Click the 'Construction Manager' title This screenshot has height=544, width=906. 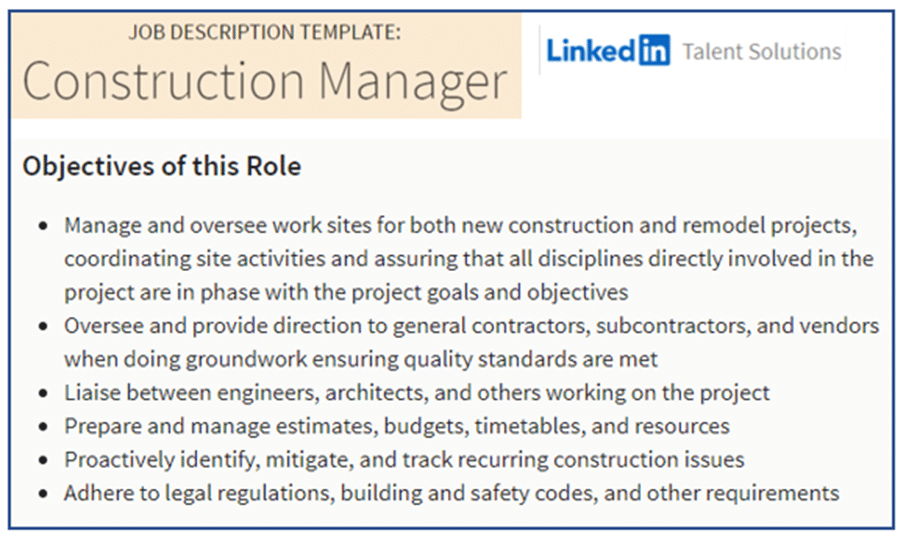265,82
